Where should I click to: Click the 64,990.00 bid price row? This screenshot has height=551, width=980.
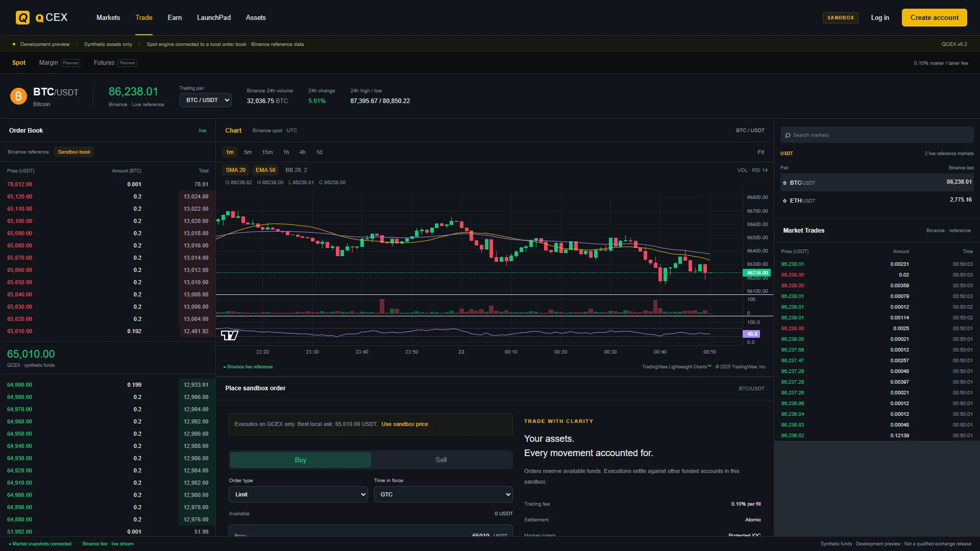(108, 385)
